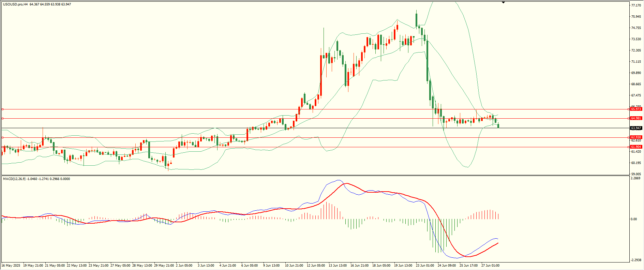This screenshot has height=270, width=644.
Task: Click the current price label 63.947
Action: click(636, 128)
